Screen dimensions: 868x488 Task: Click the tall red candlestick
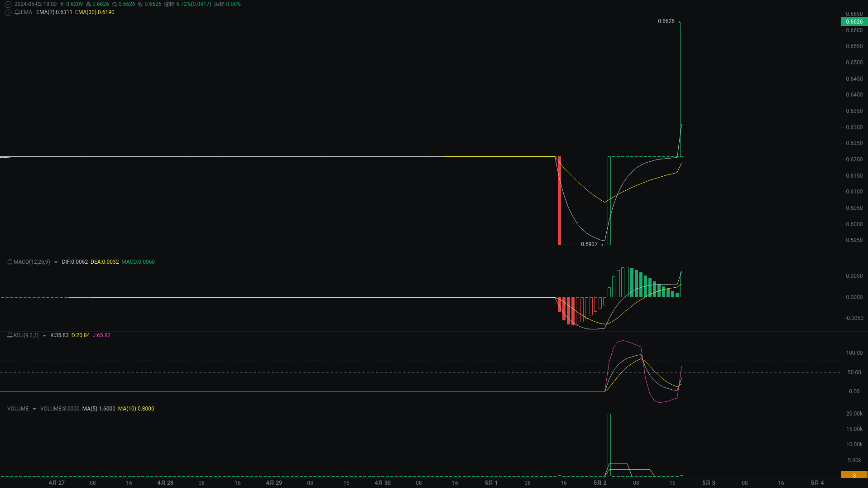pyautogui.click(x=559, y=201)
